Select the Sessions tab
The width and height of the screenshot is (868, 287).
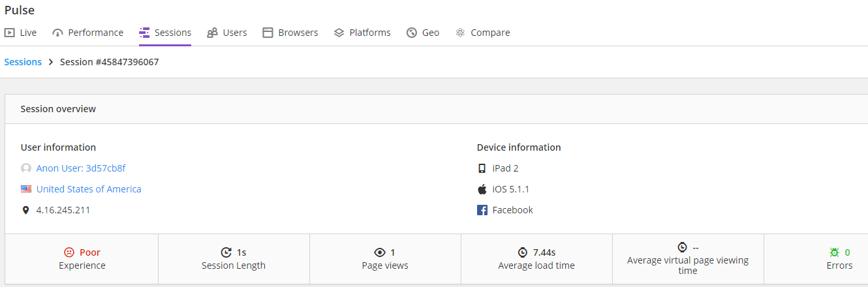point(165,33)
